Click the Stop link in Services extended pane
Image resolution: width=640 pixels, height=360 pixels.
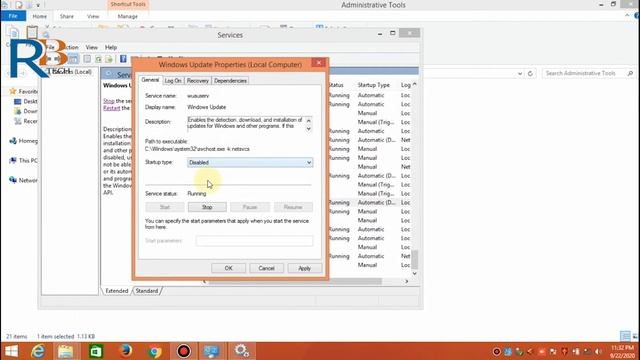tap(109, 101)
